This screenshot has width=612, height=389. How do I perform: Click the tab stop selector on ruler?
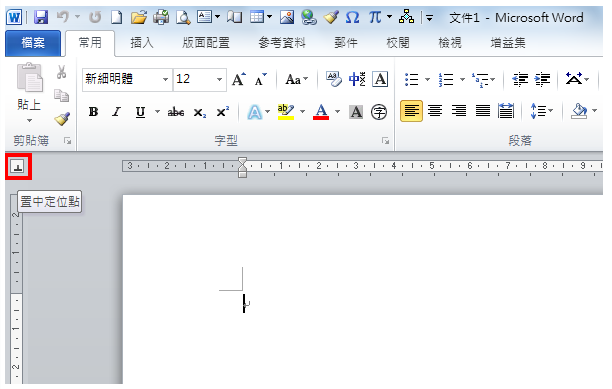pos(18,167)
